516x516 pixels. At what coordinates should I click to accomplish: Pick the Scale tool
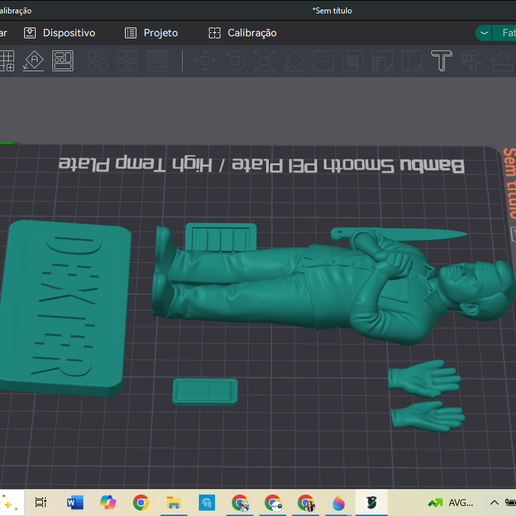[264, 61]
